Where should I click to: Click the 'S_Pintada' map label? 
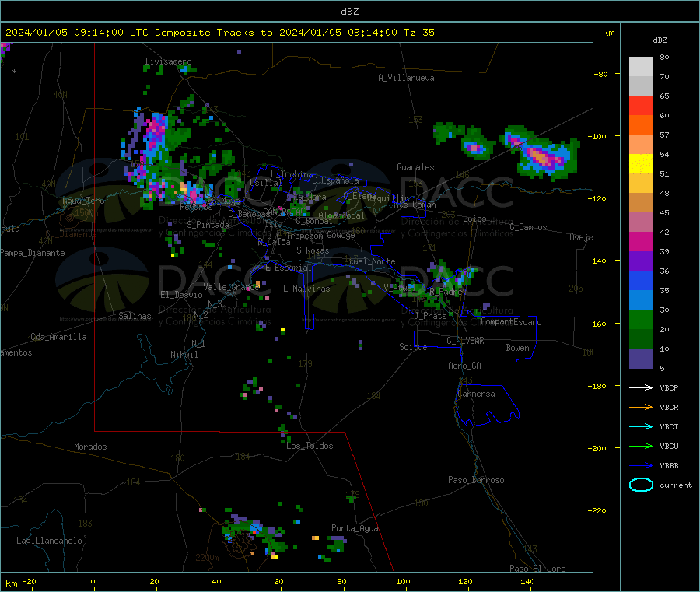tap(208, 225)
